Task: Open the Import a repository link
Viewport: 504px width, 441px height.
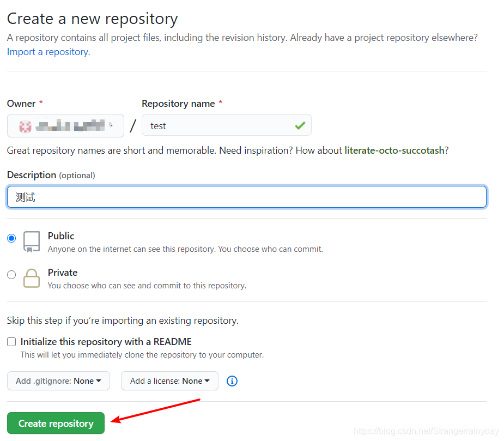Action: click(48, 52)
